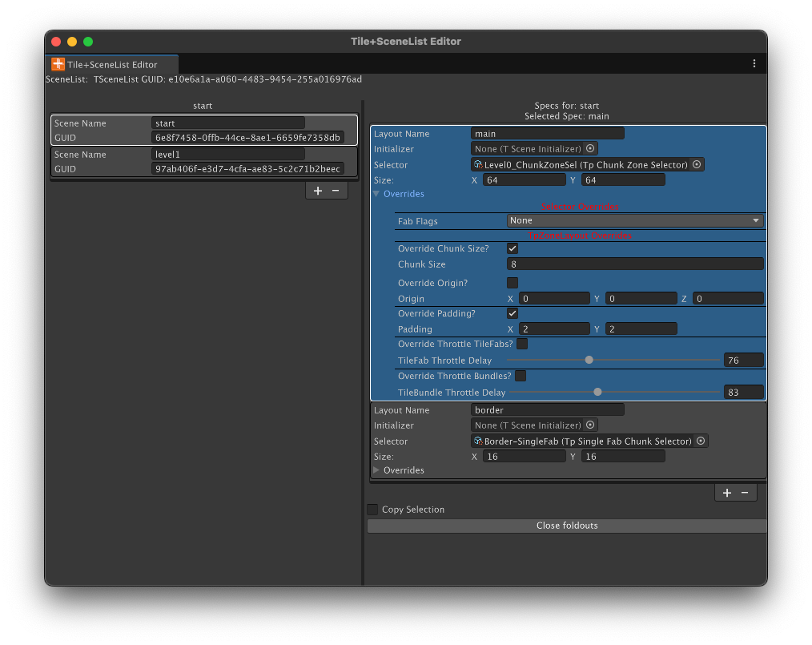The width and height of the screenshot is (812, 645).
Task: Close the window with the red button
Action: [x=56, y=42]
